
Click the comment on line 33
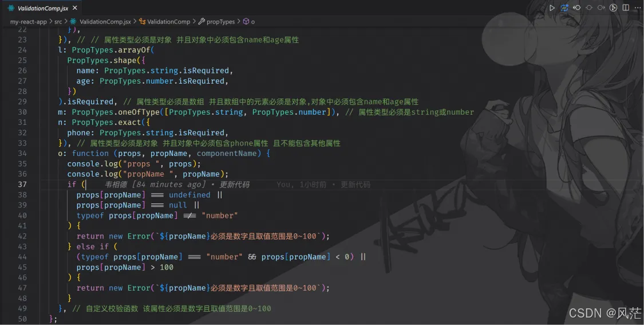coord(208,143)
